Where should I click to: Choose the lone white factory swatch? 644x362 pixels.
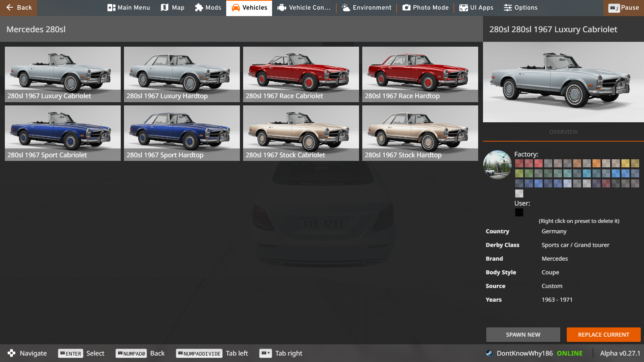519,193
